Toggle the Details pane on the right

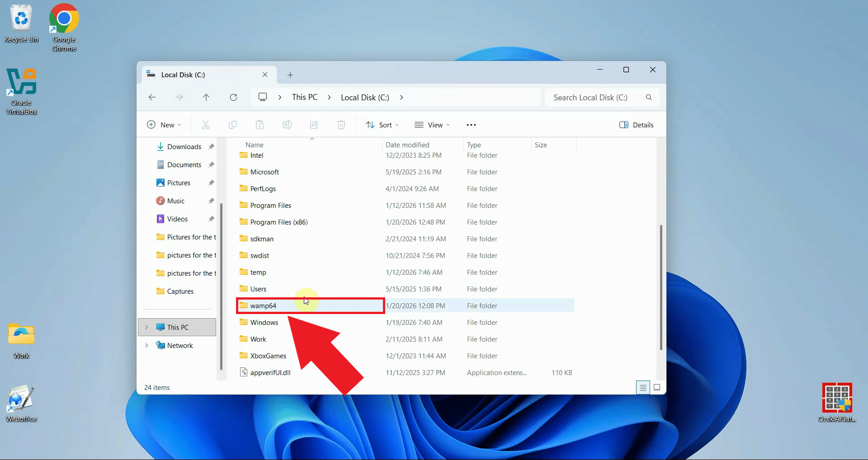(x=636, y=125)
